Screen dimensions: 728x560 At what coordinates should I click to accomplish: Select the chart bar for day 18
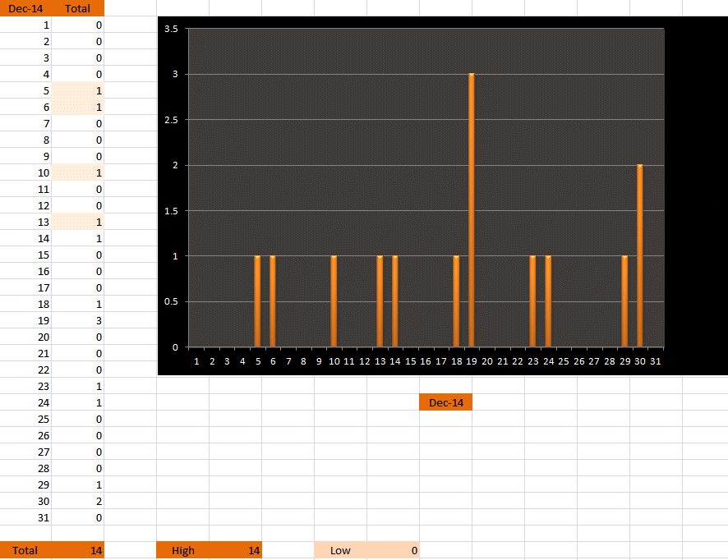456,301
